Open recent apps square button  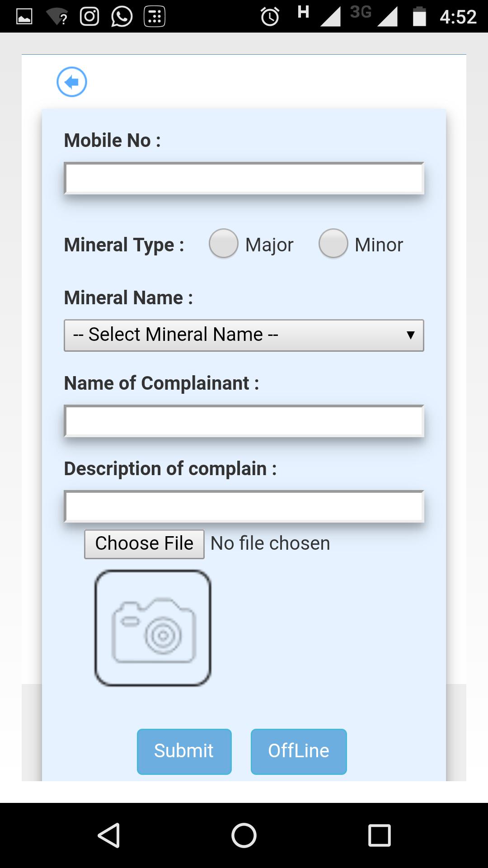tap(379, 835)
